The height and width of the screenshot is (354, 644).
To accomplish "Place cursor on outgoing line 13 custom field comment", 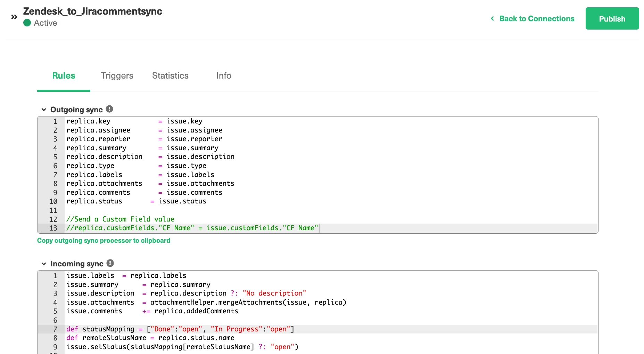I will click(x=192, y=228).
